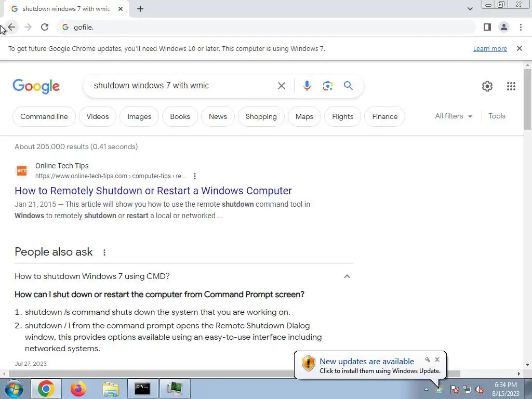The image size is (532, 399).
Task: Click the horizontal scrollbar thumb
Action: click(234, 374)
